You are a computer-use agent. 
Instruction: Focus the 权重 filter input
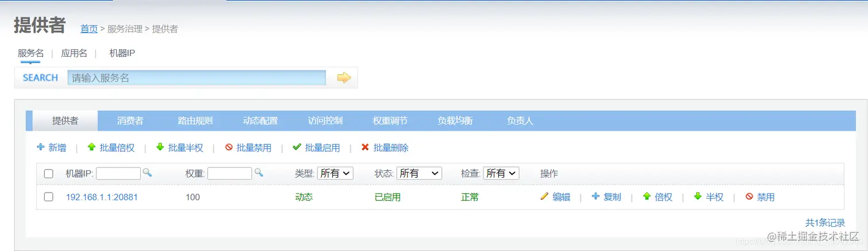pyautogui.click(x=230, y=173)
